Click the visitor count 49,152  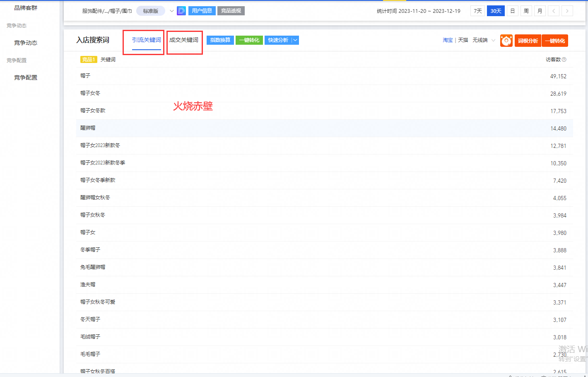tap(558, 76)
